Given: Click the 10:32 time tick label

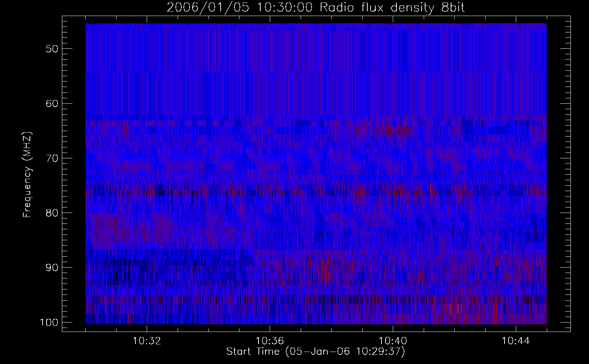Looking at the screenshot, I should click(147, 341).
